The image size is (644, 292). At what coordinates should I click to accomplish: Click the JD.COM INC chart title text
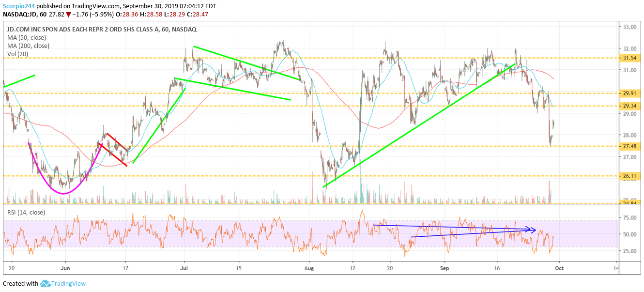pos(101,30)
